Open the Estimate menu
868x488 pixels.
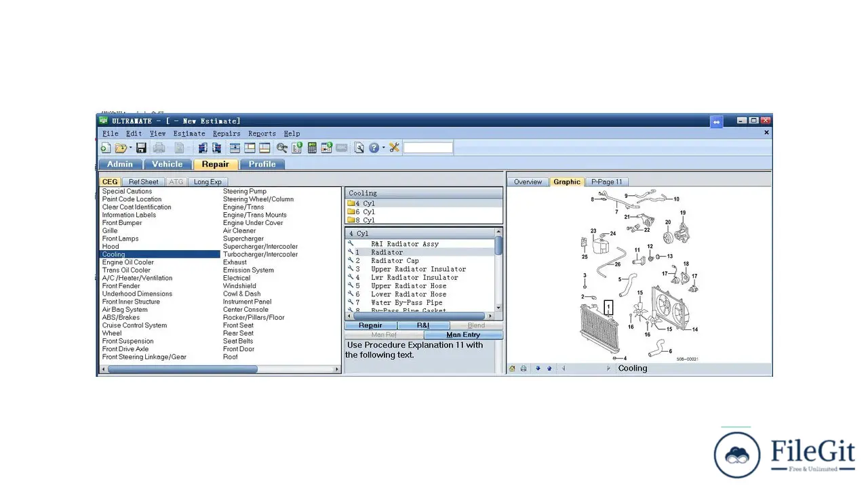(189, 134)
